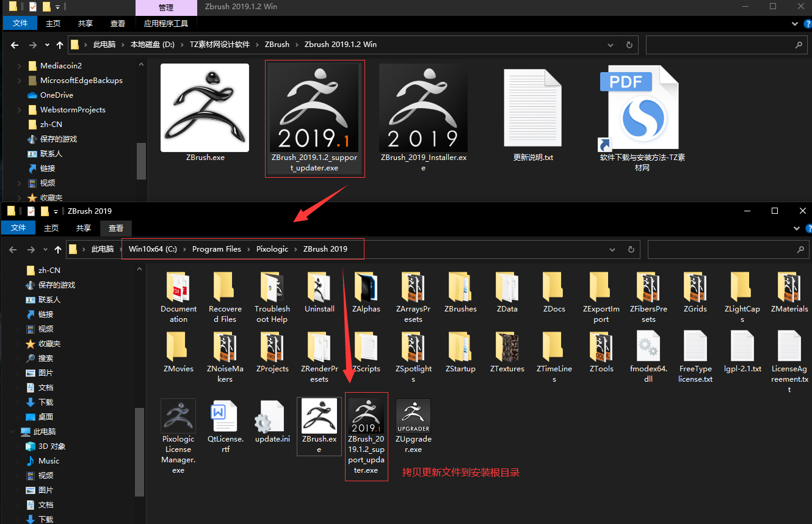Viewport: 812px width, 524px height.
Task: Switch to 共享 tab in top window
Action: point(85,23)
